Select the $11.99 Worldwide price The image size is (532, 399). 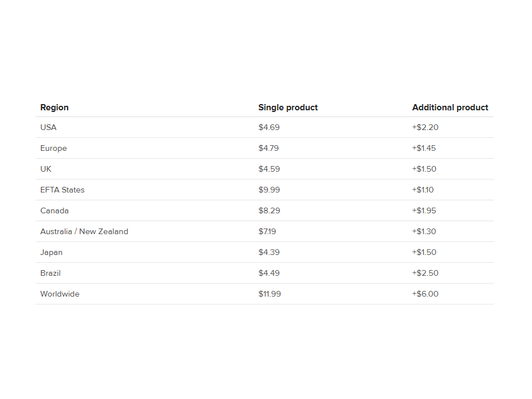click(x=270, y=294)
